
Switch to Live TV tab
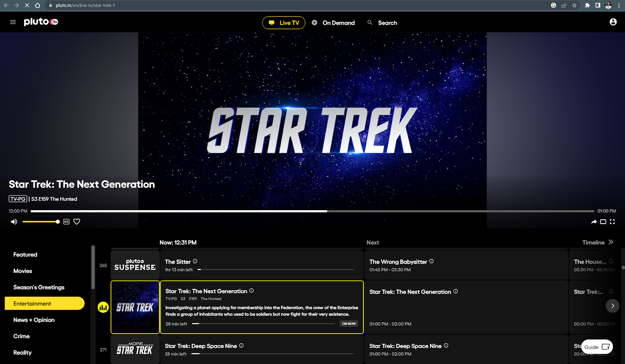[284, 23]
